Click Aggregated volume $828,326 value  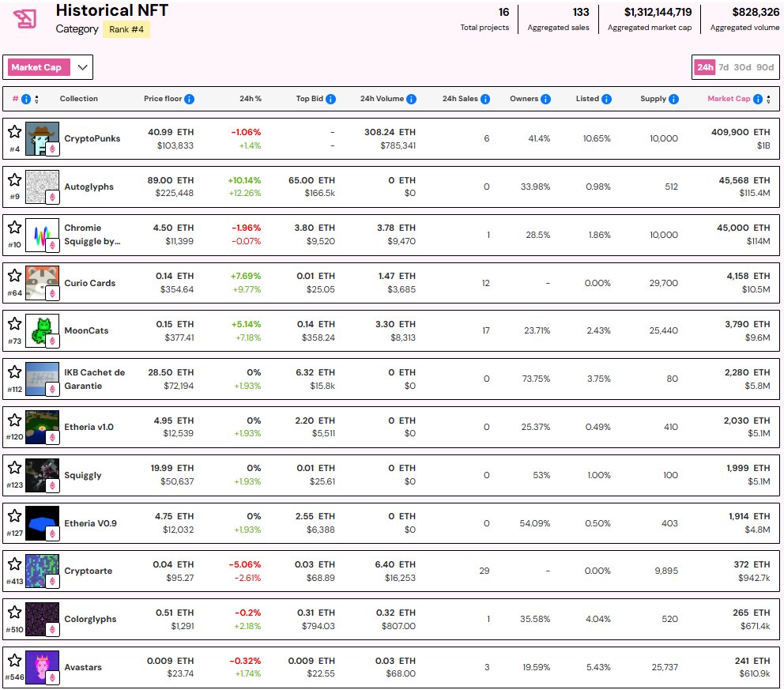coord(756,12)
